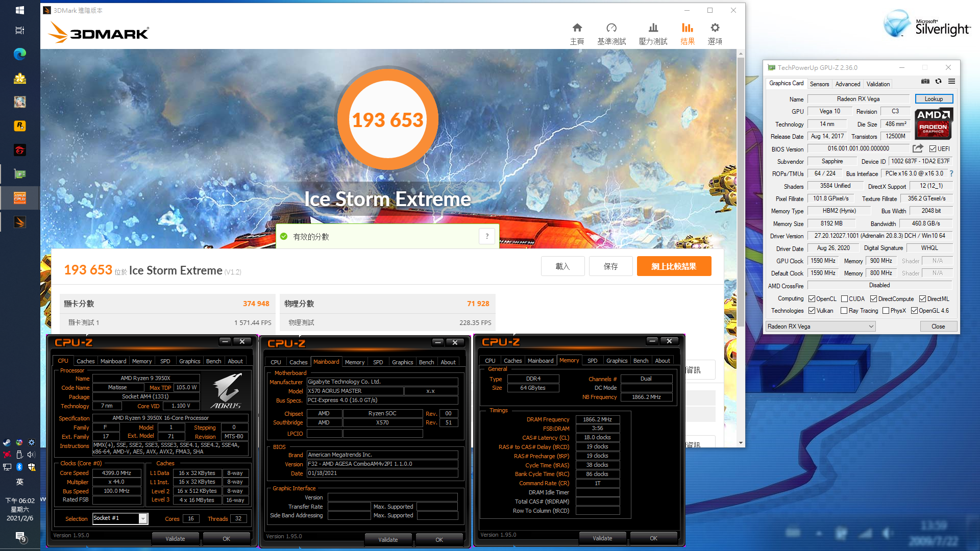Click the orange compare results online button
The height and width of the screenshot is (551, 980).
674,266
